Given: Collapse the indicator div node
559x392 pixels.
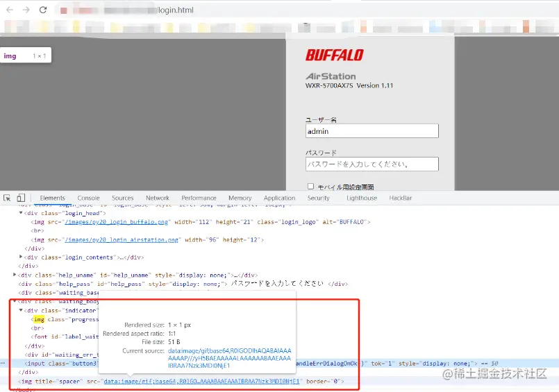Looking at the screenshot, I should pyautogui.click(x=21, y=310).
